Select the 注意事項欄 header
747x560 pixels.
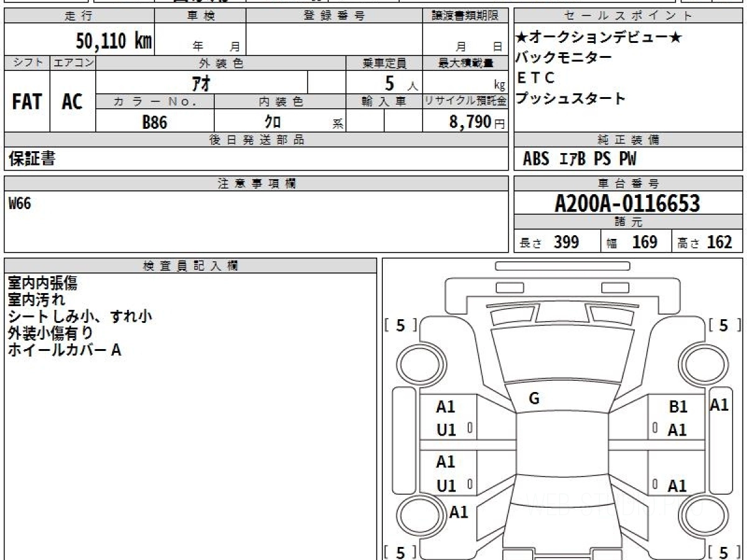click(256, 184)
